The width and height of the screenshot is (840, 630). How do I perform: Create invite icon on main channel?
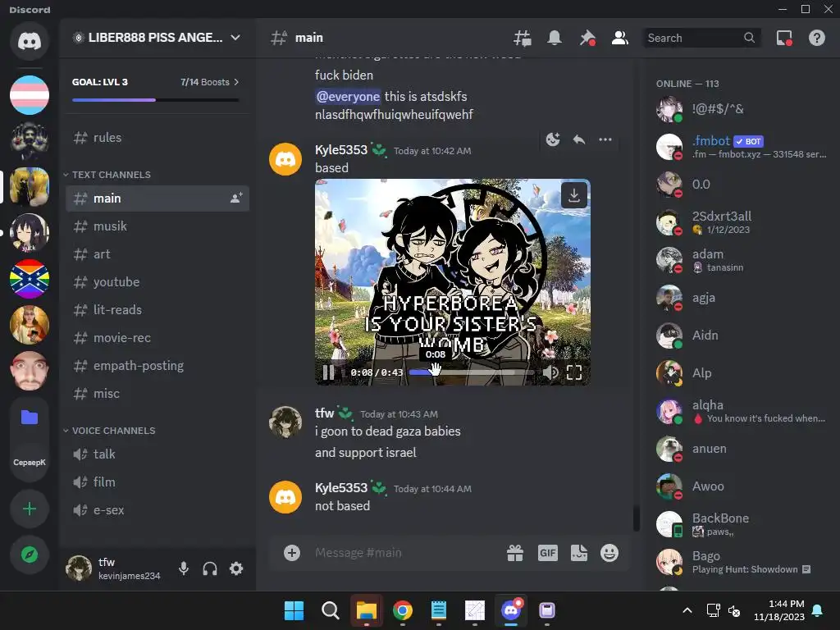236,199
